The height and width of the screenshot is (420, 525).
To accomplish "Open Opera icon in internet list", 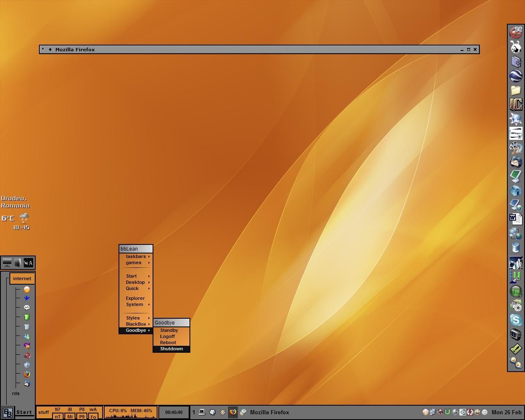I will coord(27,355).
